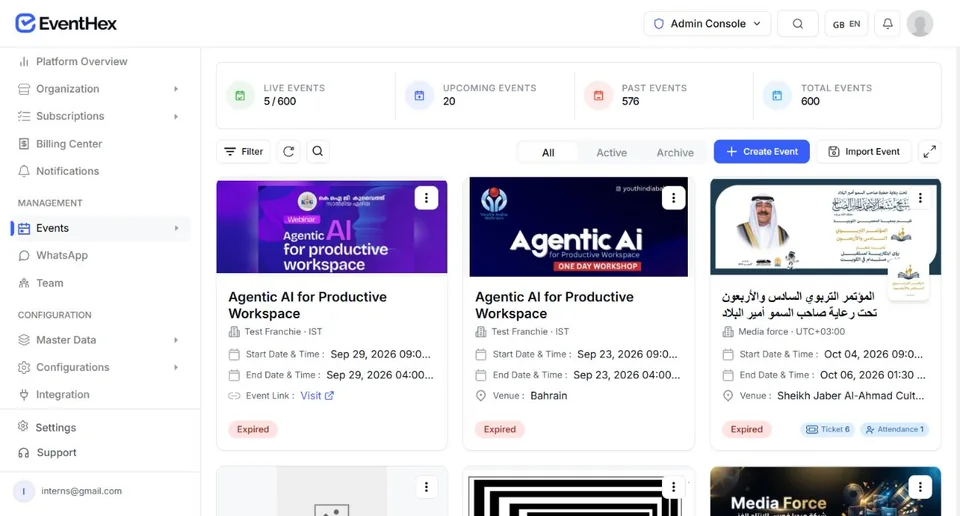Open options menu on One Day Workshop card
Screen dimensions: 960x516
pyautogui.click(x=673, y=198)
